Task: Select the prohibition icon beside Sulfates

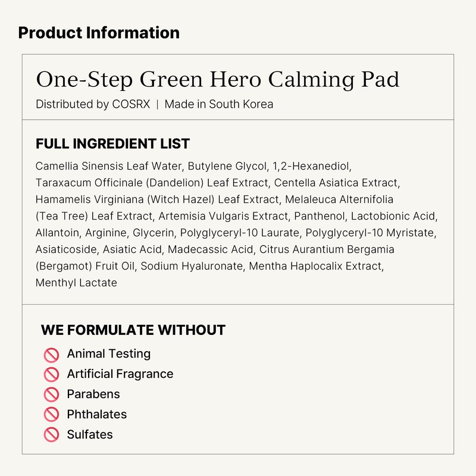Action: [x=52, y=435]
